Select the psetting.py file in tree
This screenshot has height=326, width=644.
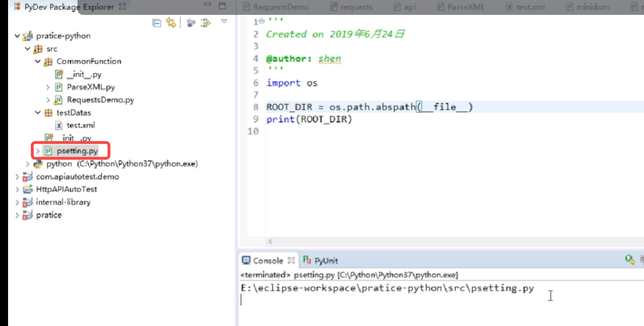[x=77, y=151]
